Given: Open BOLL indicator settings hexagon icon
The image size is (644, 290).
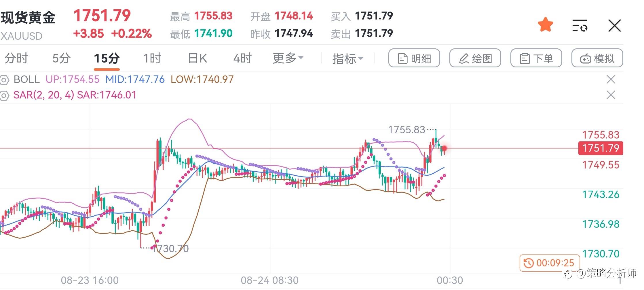Looking at the screenshot, I should pyautogui.click(x=4, y=80).
